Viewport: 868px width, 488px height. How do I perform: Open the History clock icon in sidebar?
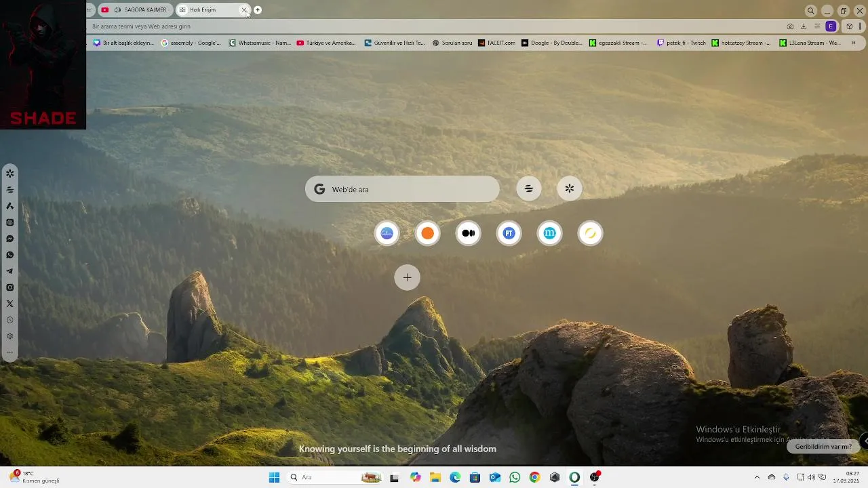[x=9, y=320]
